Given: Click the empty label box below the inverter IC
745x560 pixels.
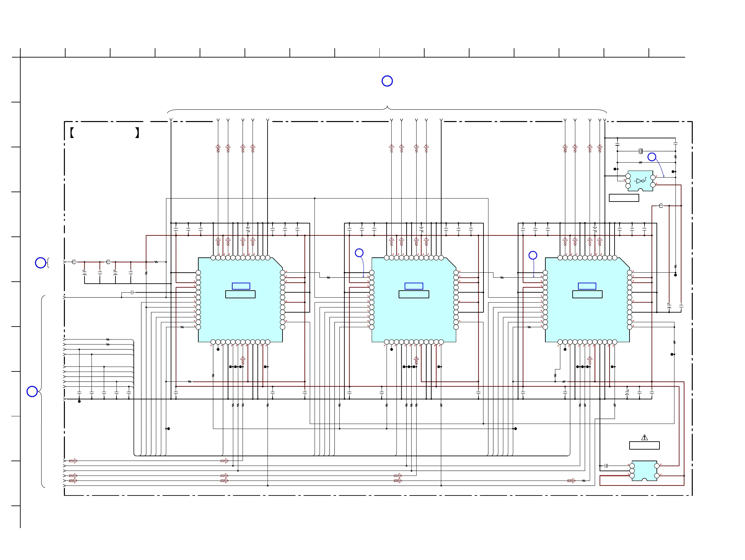Looking at the screenshot, I should [x=624, y=198].
